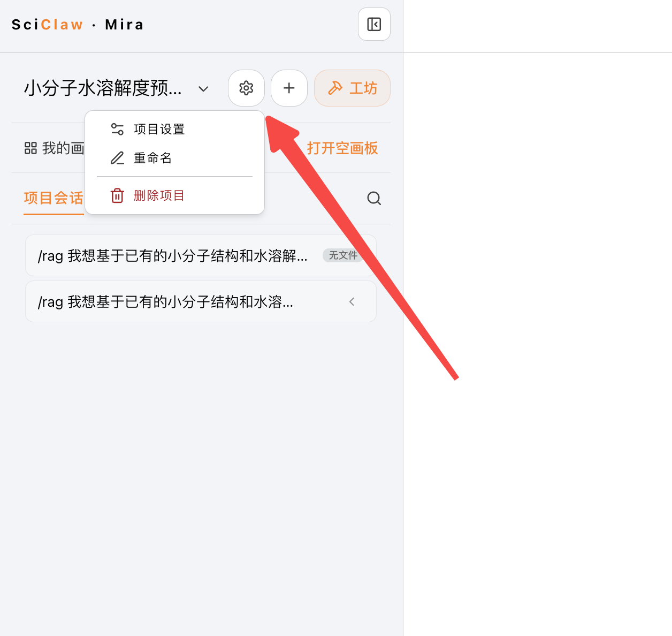Click project title 小分子水溶解度预...
The image size is (672, 636).
103,88
